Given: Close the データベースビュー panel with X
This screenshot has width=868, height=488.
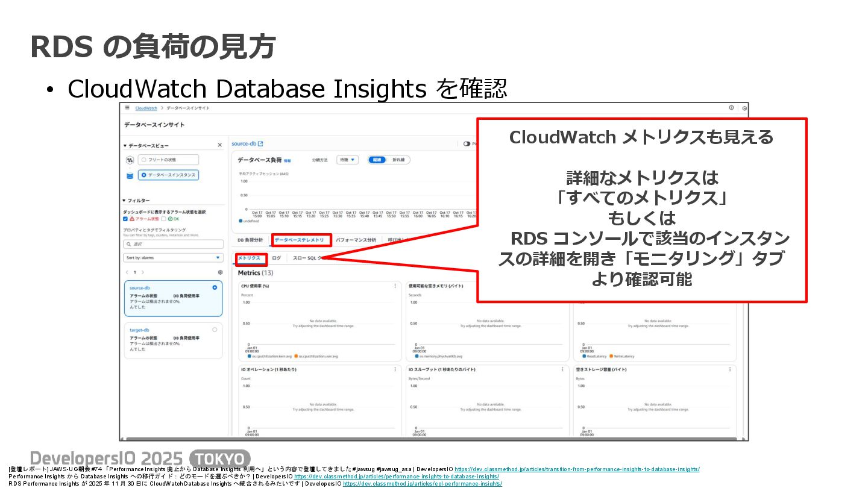Looking at the screenshot, I should click(219, 145).
